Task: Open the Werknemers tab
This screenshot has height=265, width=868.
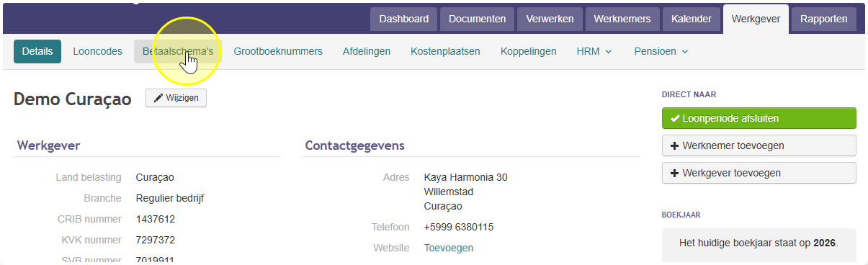Action: point(622,19)
